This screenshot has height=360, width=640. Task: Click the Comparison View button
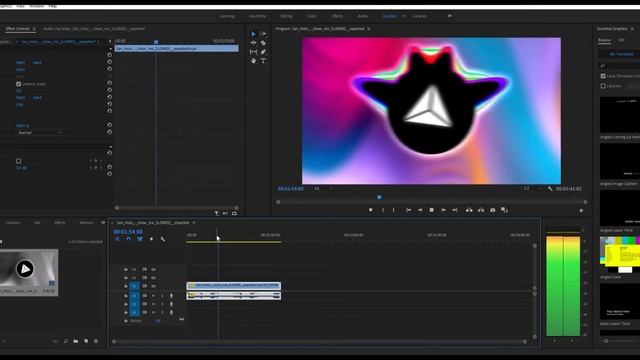[x=504, y=210]
